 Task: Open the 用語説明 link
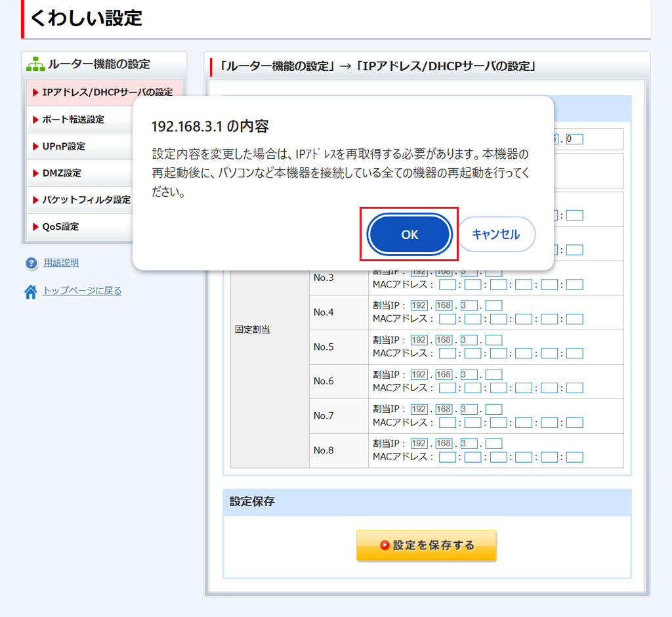[61, 263]
